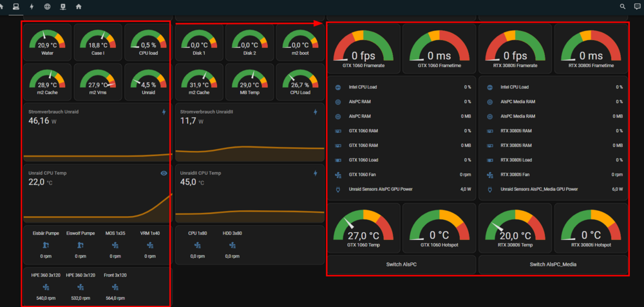Click eye icon on Unraid CPU Temp card
644x307 pixels.
pyautogui.click(x=164, y=173)
